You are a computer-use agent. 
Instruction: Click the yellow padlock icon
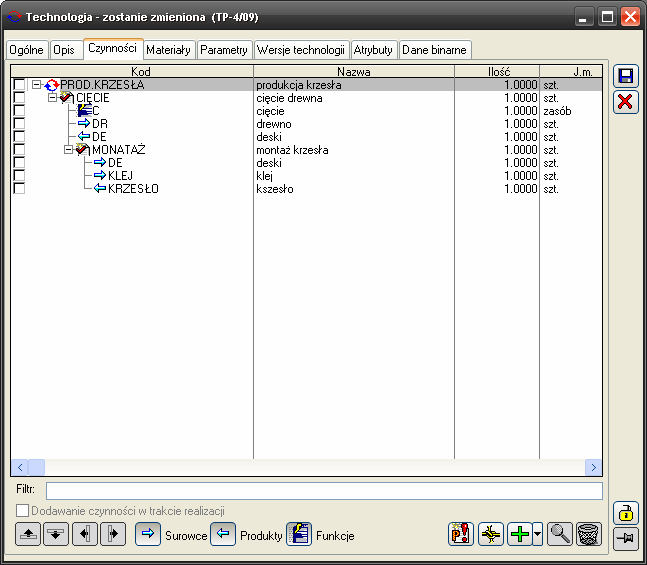click(x=626, y=513)
